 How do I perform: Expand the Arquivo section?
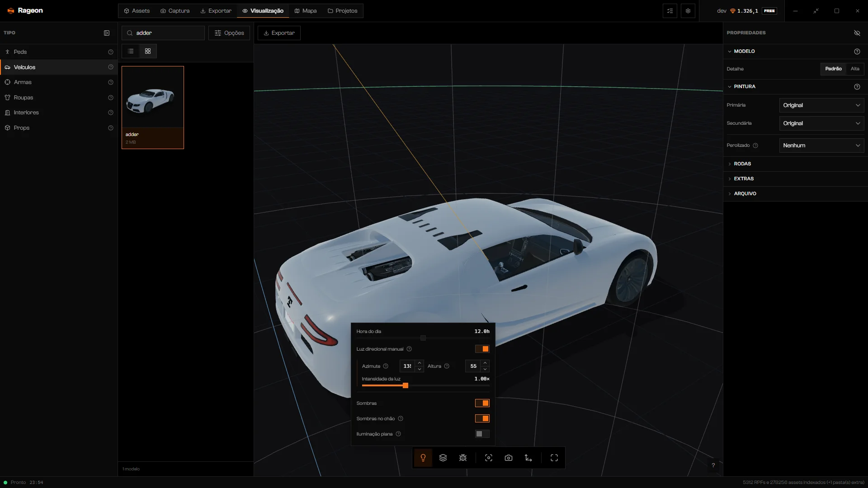click(795, 194)
